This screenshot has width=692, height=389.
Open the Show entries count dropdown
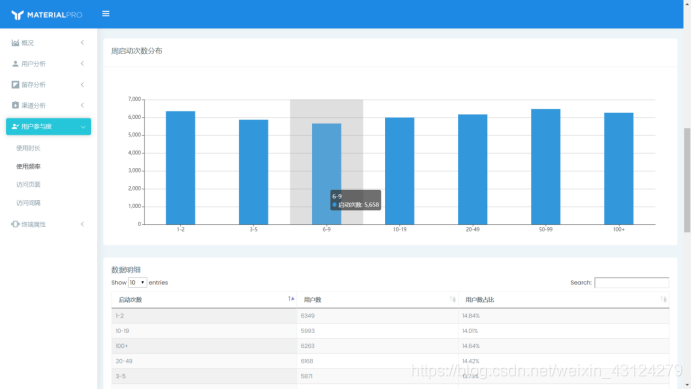[x=137, y=283]
